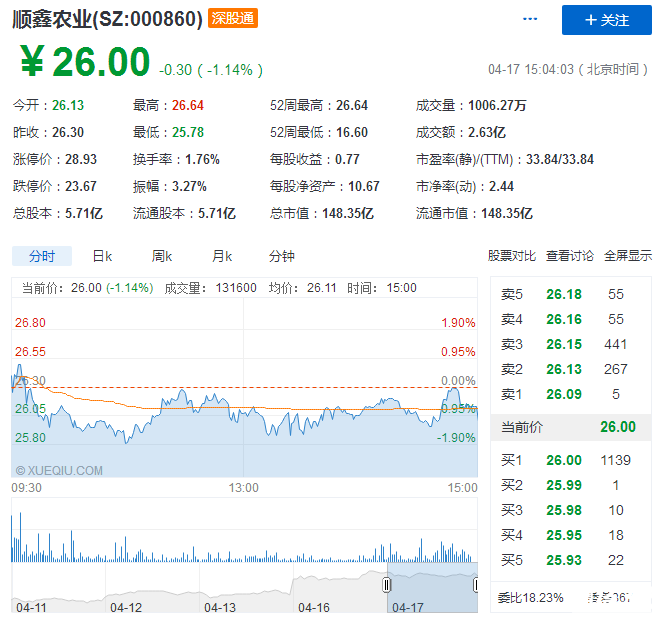Grab the left range slider handle

point(386,585)
